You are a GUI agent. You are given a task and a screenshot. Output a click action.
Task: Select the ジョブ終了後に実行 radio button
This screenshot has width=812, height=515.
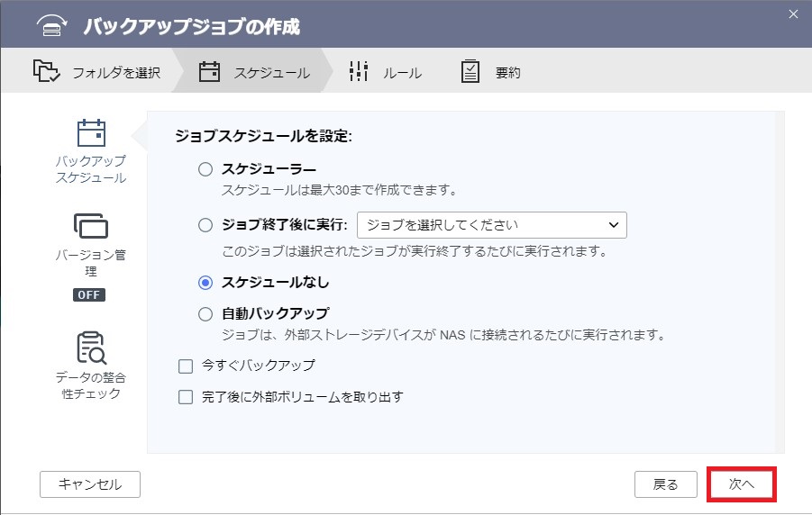tap(205, 224)
